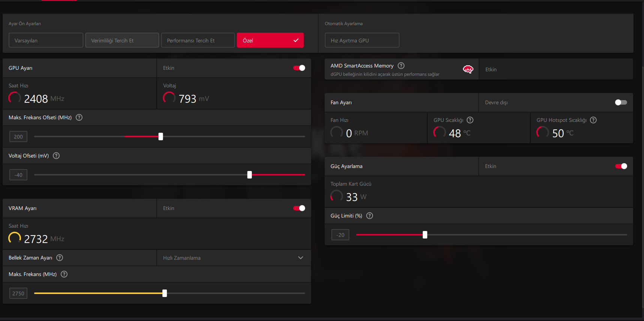Click the 2732 MHz VRAM reading
The width and height of the screenshot is (644, 321).
point(36,239)
